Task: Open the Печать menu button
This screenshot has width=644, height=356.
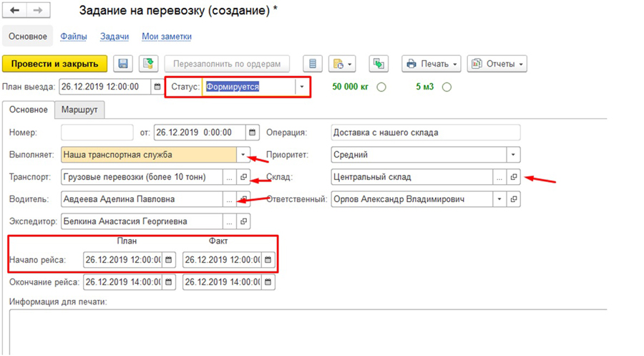Action: pos(431,64)
